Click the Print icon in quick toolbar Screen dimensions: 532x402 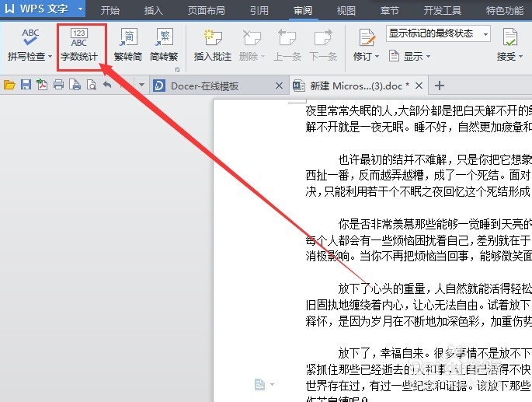[x=58, y=85]
